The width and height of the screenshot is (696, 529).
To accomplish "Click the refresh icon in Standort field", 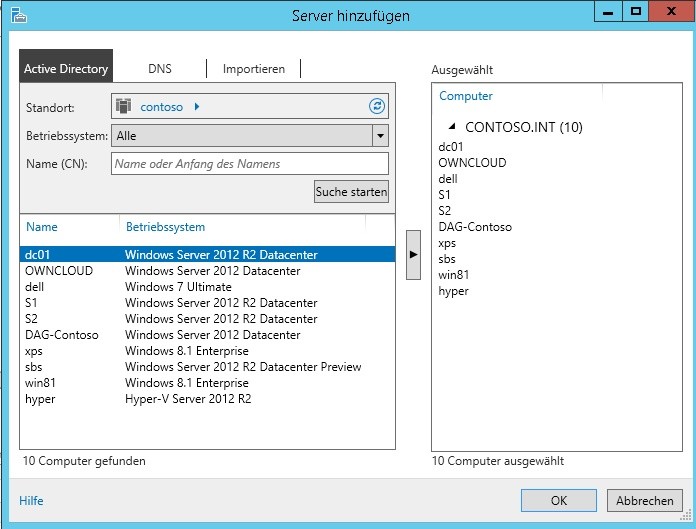I will [x=377, y=106].
